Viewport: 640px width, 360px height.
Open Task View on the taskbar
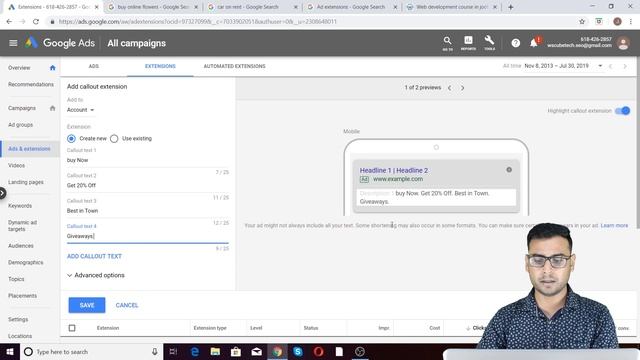pyautogui.click(x=173, y=351)
